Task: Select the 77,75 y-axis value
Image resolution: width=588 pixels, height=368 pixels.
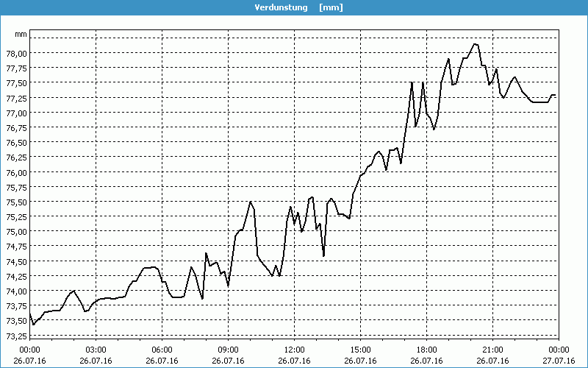Action: [x=17, y=68]
